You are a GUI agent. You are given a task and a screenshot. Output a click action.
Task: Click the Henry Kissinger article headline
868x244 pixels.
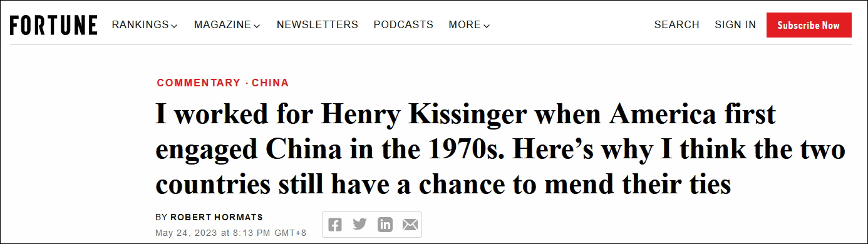(x=500, y=150)
